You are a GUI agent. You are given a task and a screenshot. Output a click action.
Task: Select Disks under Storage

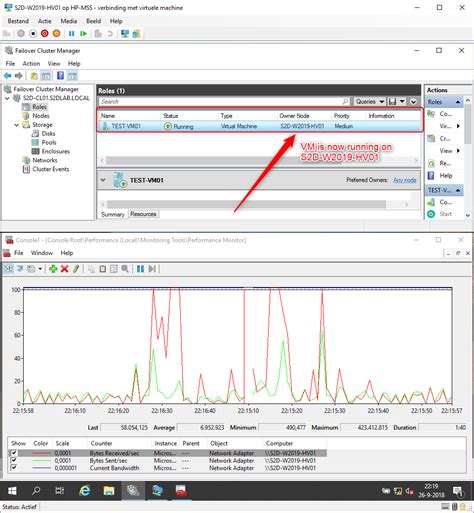tap(48, 134)
